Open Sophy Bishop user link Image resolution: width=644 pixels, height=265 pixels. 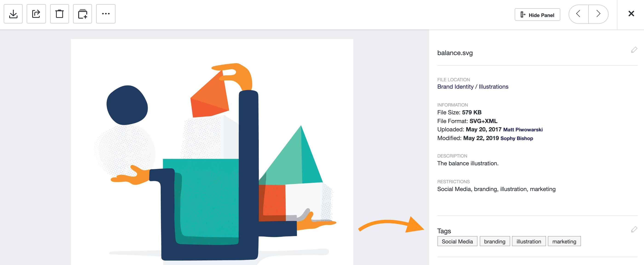point(517,138)
